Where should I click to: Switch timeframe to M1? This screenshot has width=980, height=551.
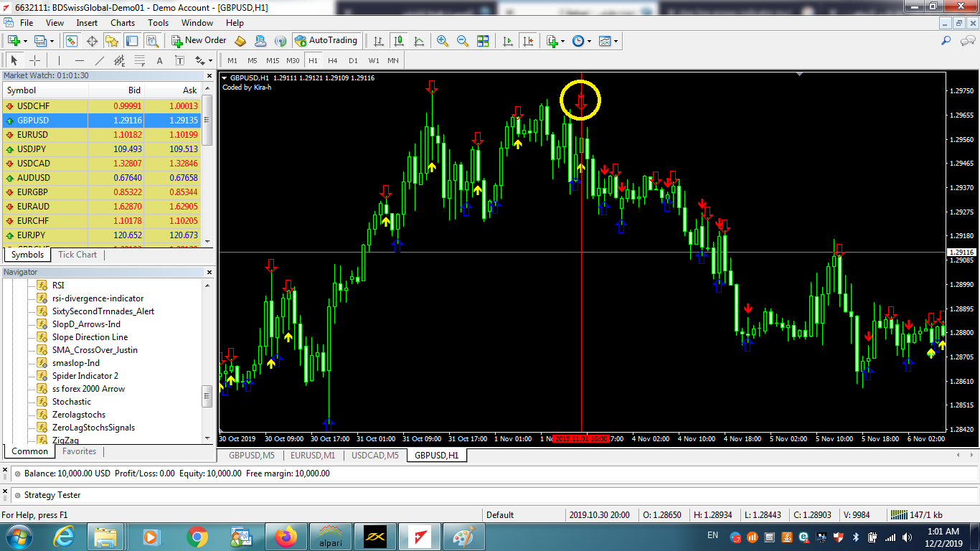pos(232,60)
